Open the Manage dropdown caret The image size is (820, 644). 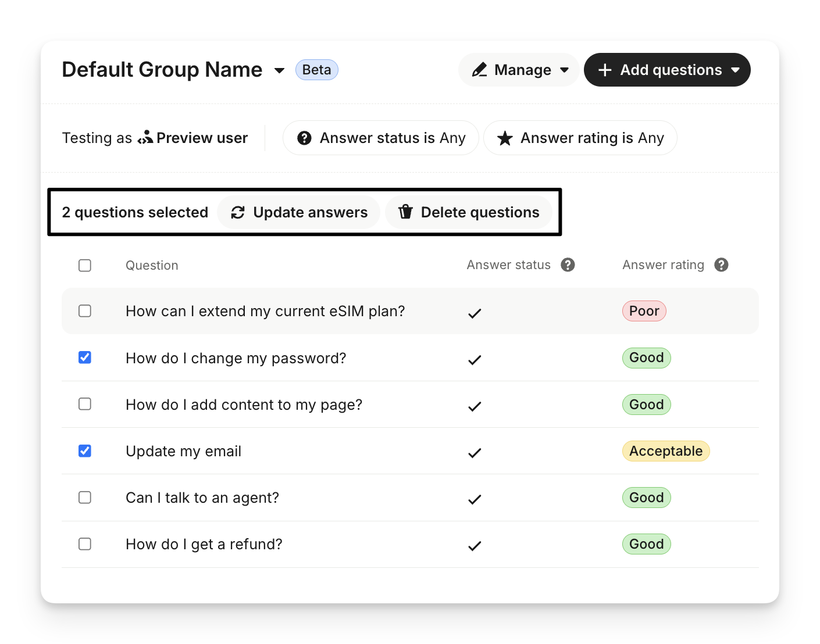tap(564, 70)
